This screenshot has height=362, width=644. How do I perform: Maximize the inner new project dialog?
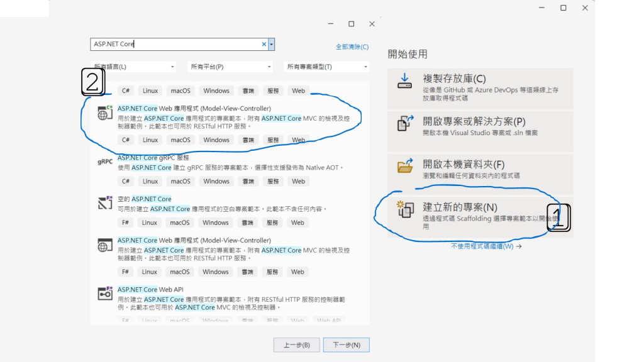tap(351, 24)
